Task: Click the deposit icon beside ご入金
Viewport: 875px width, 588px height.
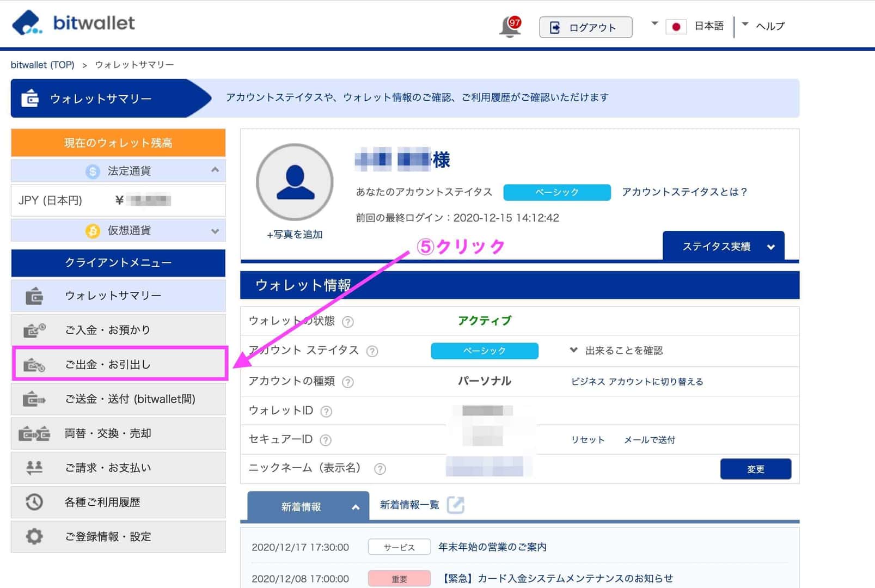Action: [x=34, y=330]
